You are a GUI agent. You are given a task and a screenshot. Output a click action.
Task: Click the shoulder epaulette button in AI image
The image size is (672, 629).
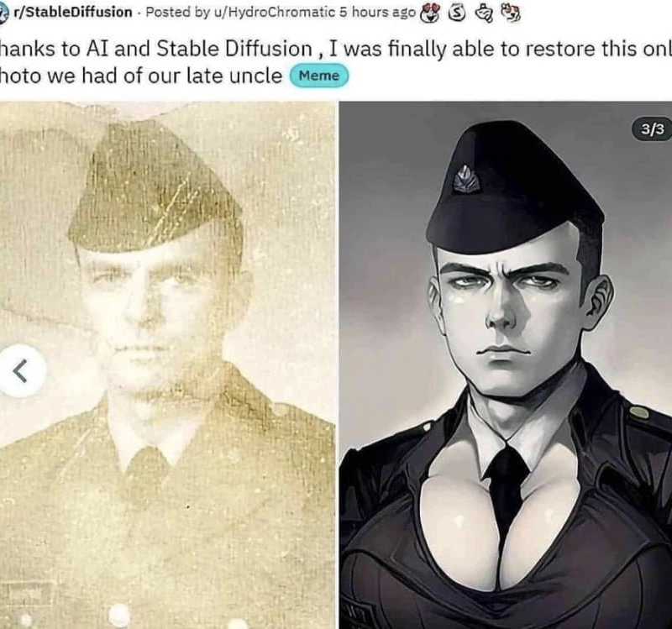coord(639,412)
